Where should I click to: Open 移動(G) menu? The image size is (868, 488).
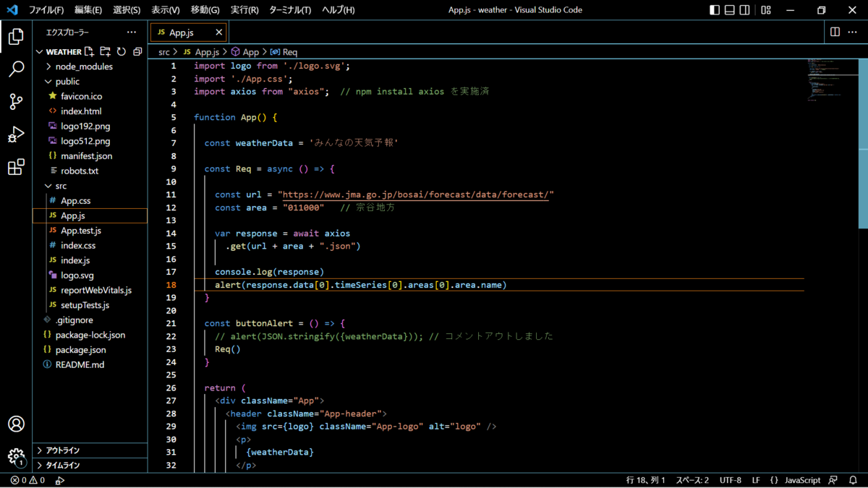click(205, 10)
